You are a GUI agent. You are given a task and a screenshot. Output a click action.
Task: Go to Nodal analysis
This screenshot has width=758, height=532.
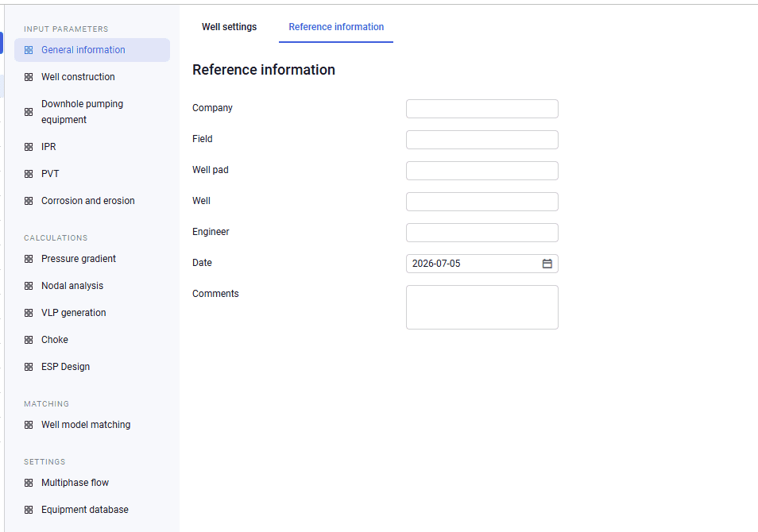pyautogui.click(x=92, y=286)
